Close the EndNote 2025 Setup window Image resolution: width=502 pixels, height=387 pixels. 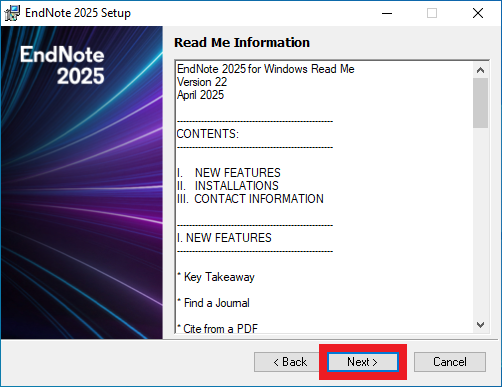(x=478, y=13)
